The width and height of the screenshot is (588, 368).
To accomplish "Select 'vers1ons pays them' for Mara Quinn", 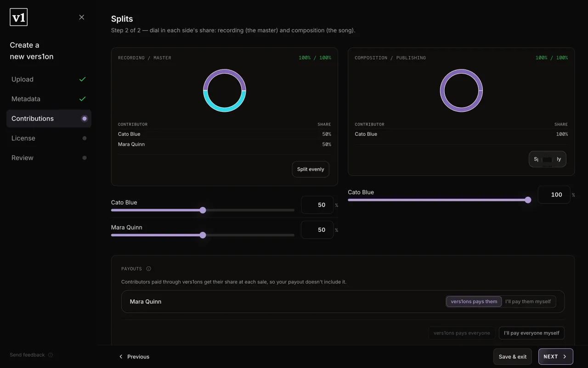I will tap(474, 302).
